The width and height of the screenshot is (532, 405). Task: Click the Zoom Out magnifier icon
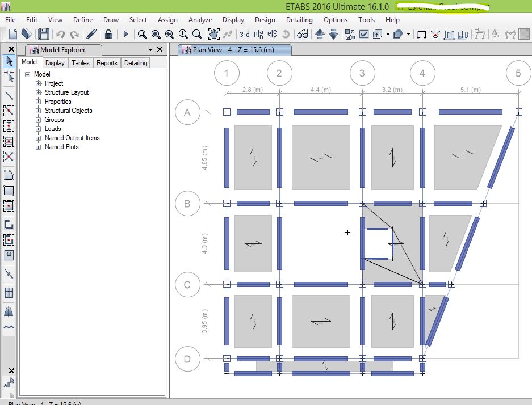(x=197, y=34)
